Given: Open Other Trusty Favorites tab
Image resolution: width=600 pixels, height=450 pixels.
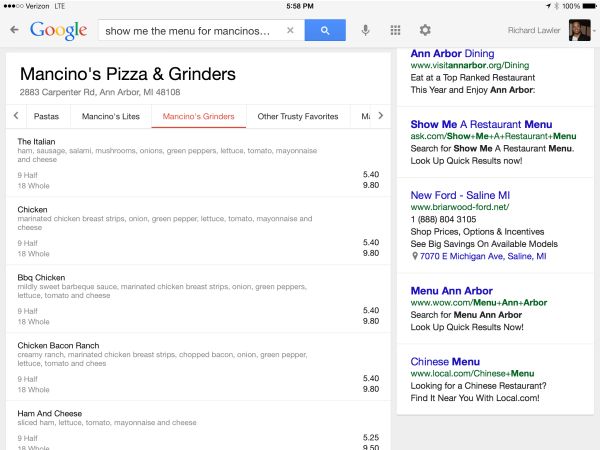Looking at the screenshot, I should 298,116.
